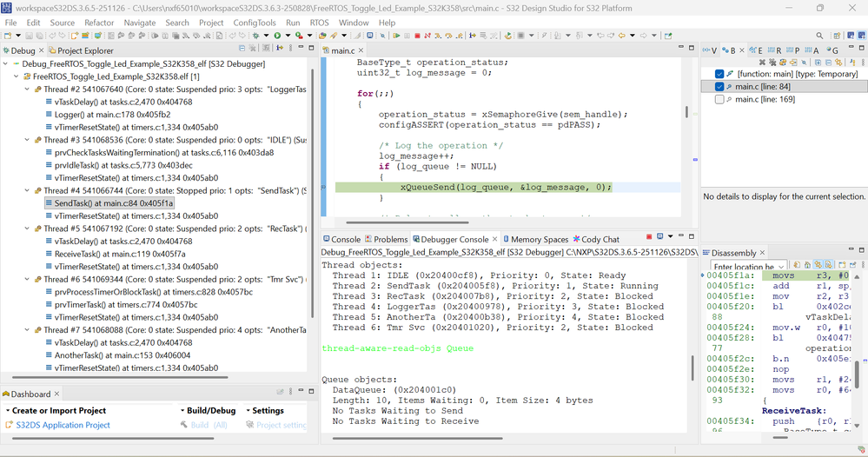The image size is (868, 457).
Task: Open the Debug launch dropdown arrow
Action: (266, 36)
